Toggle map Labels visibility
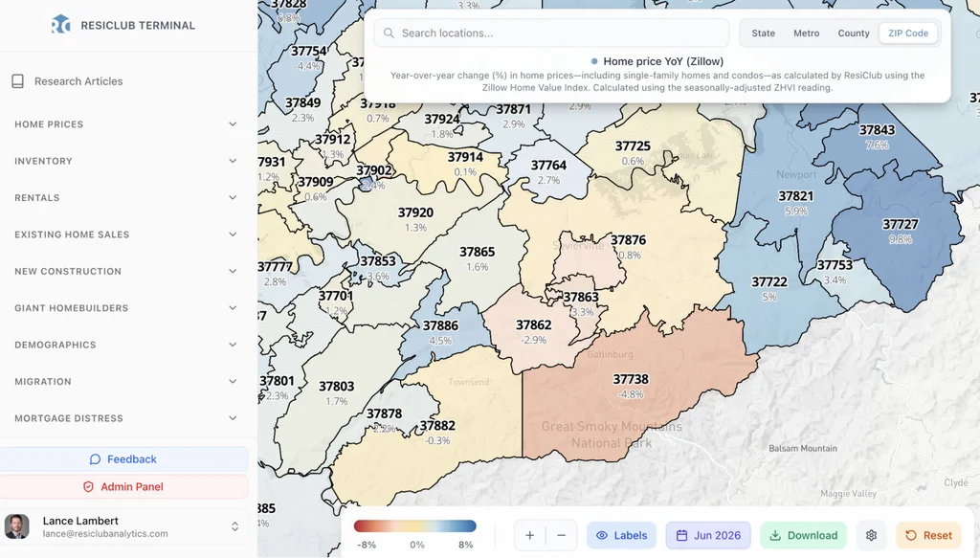This screenshot has width=980, height=558. 621,535
